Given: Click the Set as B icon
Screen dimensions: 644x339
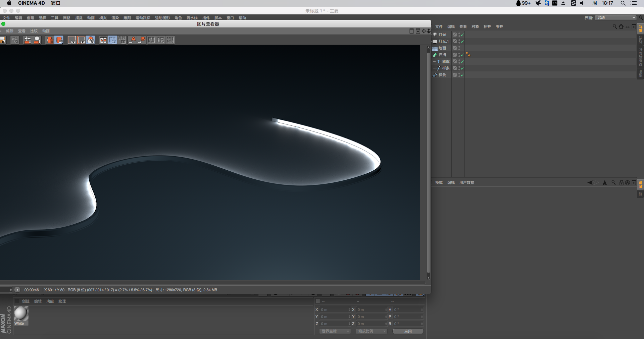Looking at the screenshot, I should pyautogui.click(x=142, y=40).
